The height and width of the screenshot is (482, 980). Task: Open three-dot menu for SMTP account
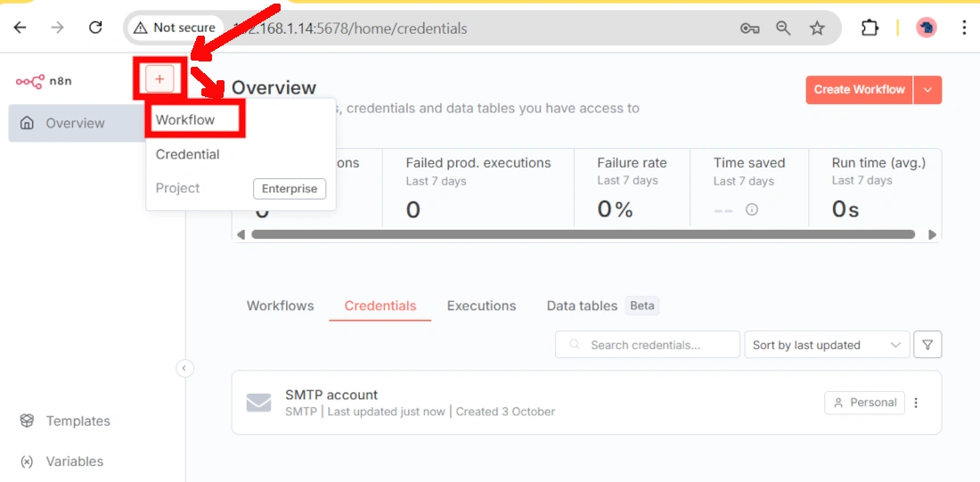pyautogui.click(x=916, y=403)
